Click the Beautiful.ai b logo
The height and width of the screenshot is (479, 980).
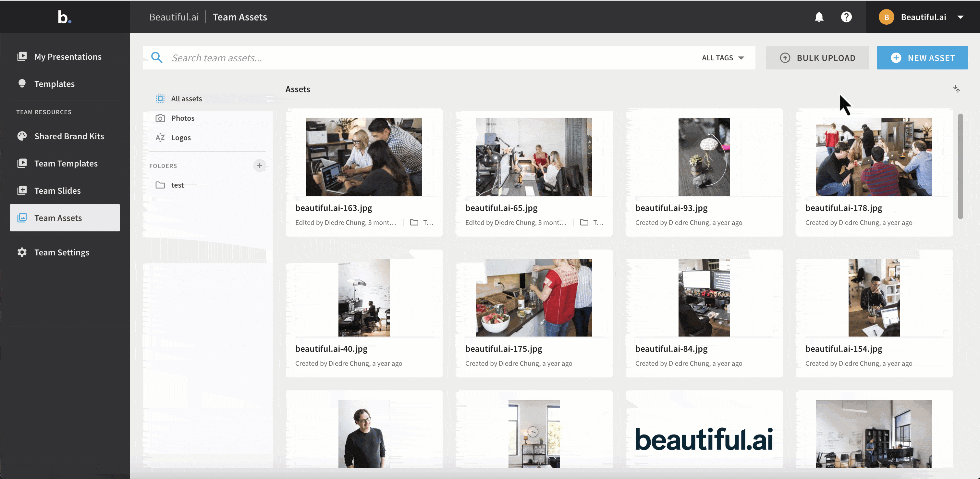[x=64, y=17]
